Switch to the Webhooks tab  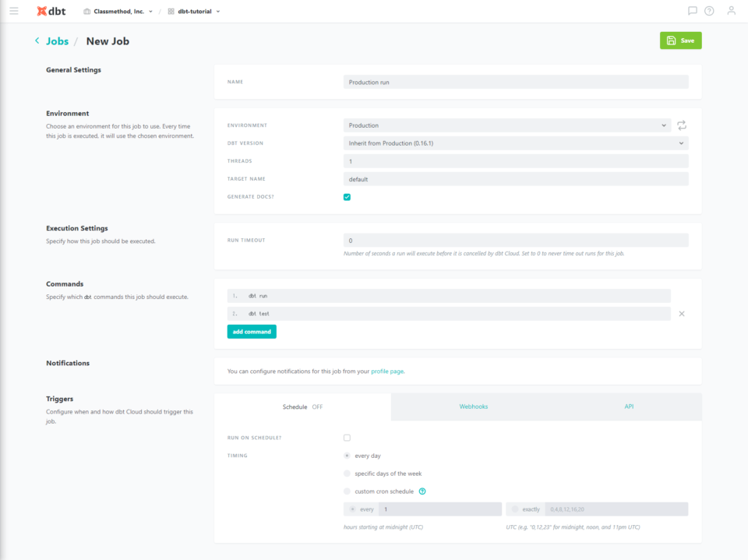[473, 407]
